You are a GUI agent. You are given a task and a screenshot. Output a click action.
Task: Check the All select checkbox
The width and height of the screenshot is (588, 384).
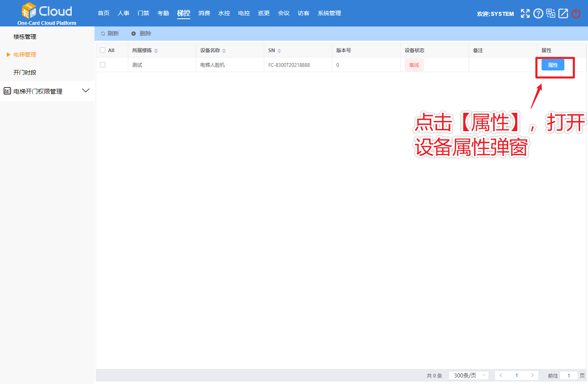(103, 50)
